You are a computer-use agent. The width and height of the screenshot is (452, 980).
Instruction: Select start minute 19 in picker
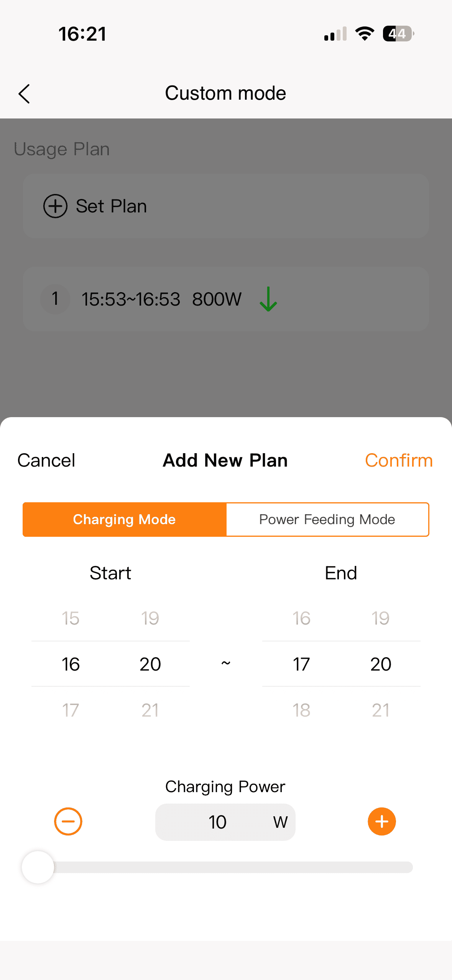coord(150,618)
